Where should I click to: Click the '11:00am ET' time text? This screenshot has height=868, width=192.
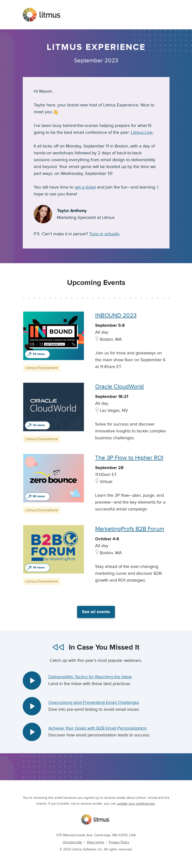click(x=106, y=474)
